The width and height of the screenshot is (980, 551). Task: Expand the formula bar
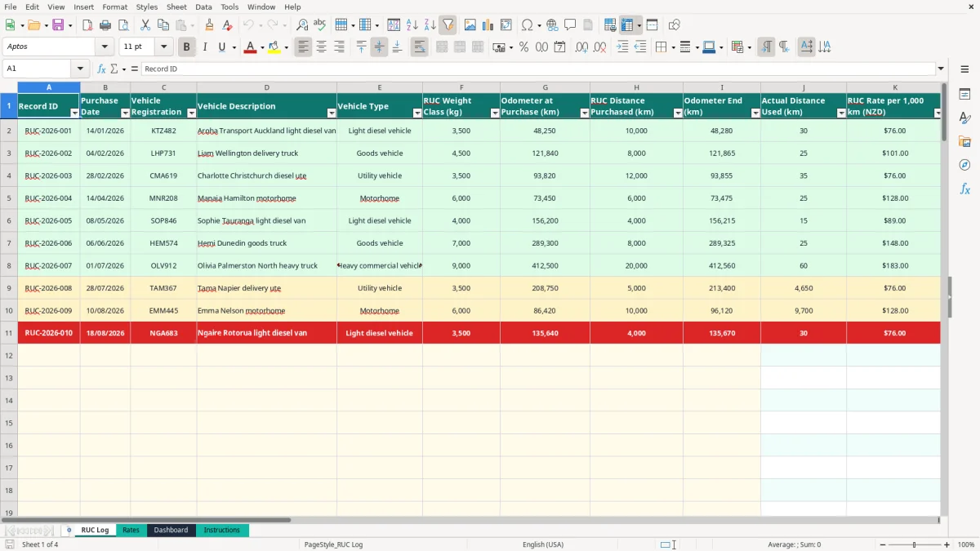[x=941, y=69]
